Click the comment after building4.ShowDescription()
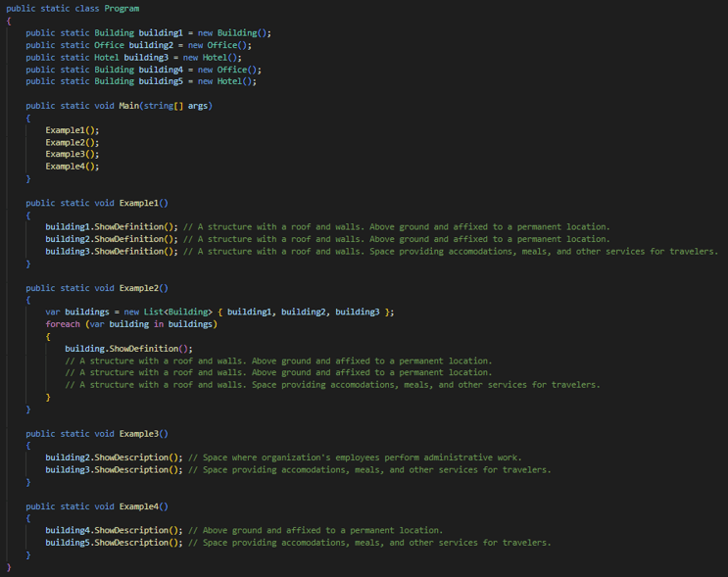 point(315,531)
